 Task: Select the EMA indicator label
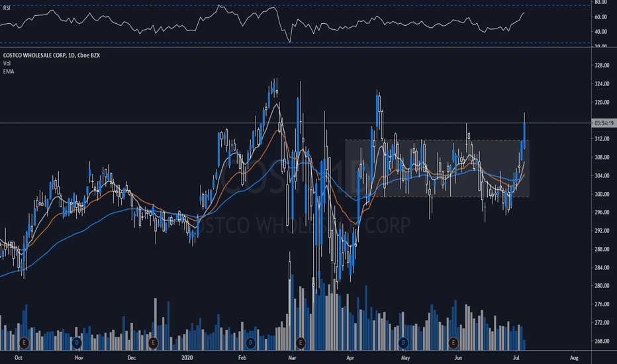[8, 71]
